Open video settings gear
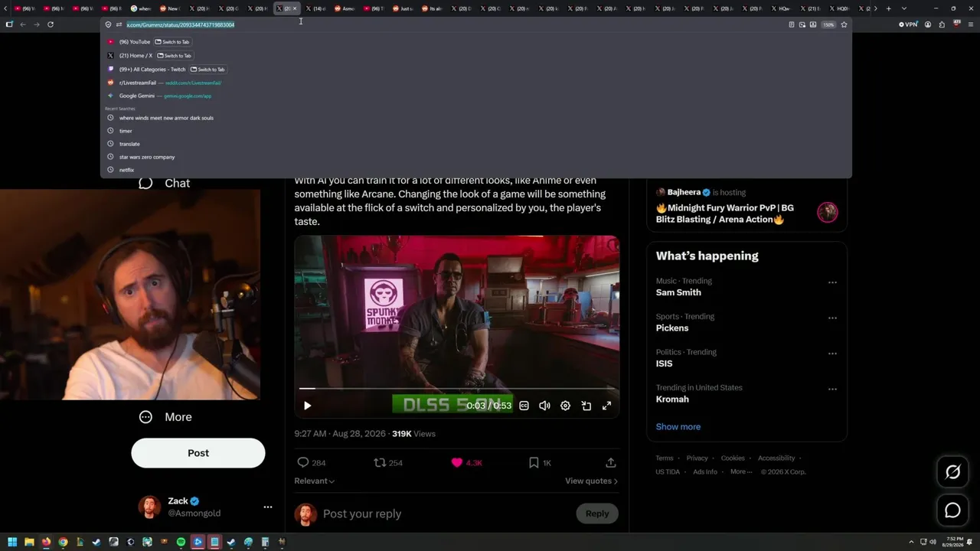The height and width of the screenshot is (551, 980). coord(565,406)
